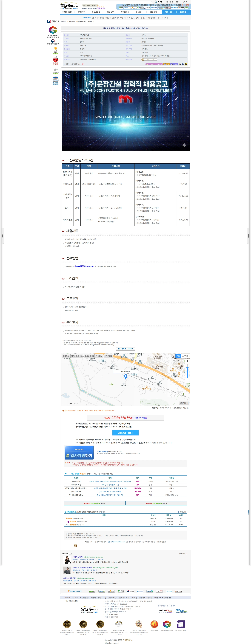This screenshot has width=251, height=644.
Task: Click the 건설워커 입사지원 pink button
Action: point(154,64)
